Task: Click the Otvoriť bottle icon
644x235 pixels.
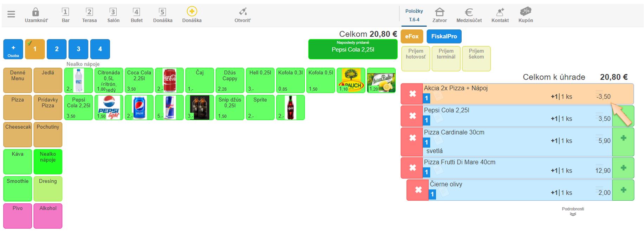Action: click(242, 12)
